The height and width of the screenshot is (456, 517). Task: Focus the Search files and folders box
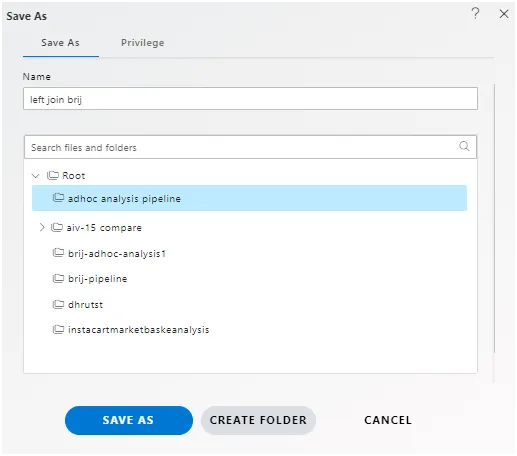pos(250,147)
